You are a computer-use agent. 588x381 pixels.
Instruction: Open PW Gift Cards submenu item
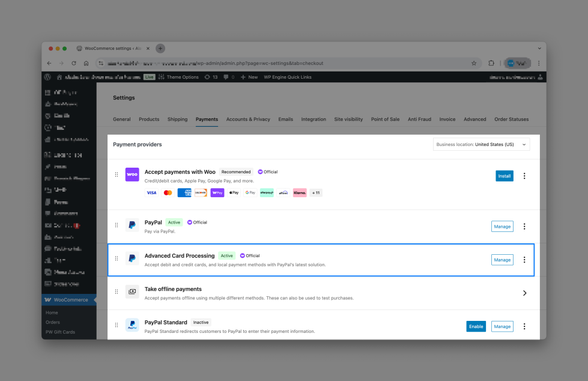pos(60,332)
